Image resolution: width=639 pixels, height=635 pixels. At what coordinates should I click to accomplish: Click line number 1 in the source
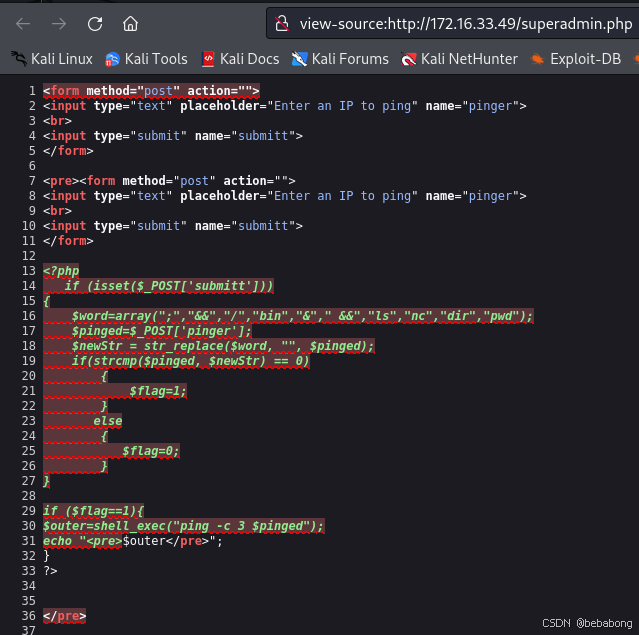click(x=32, y=90)
